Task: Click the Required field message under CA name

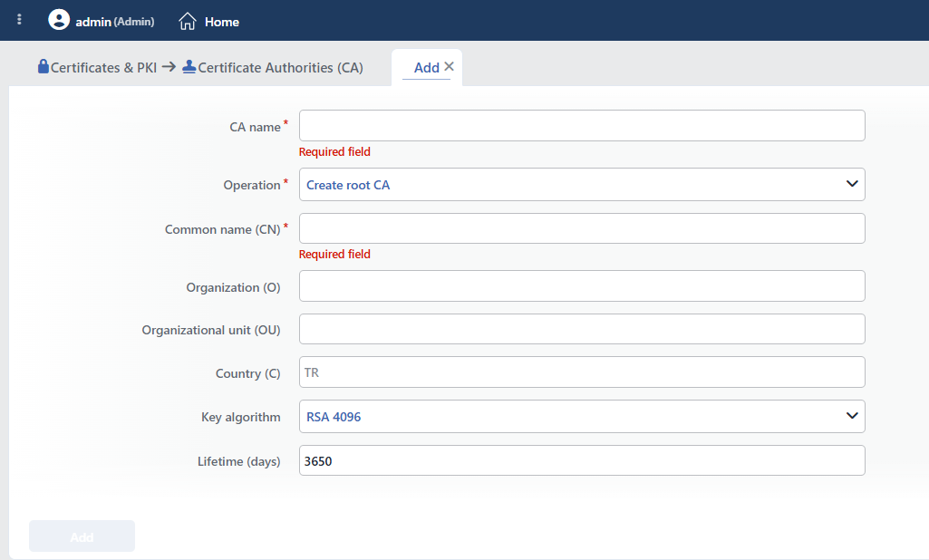Action: (334, 151)
